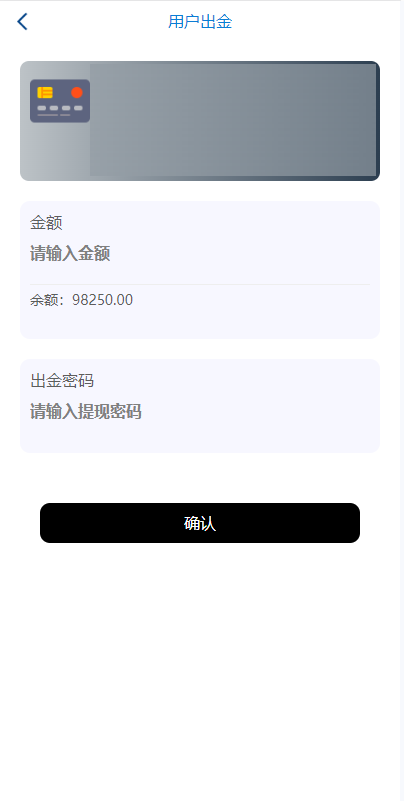Confirm withdrawal with the 确认 button
Screen dimensions: 404x801
(x=200, y=523)
